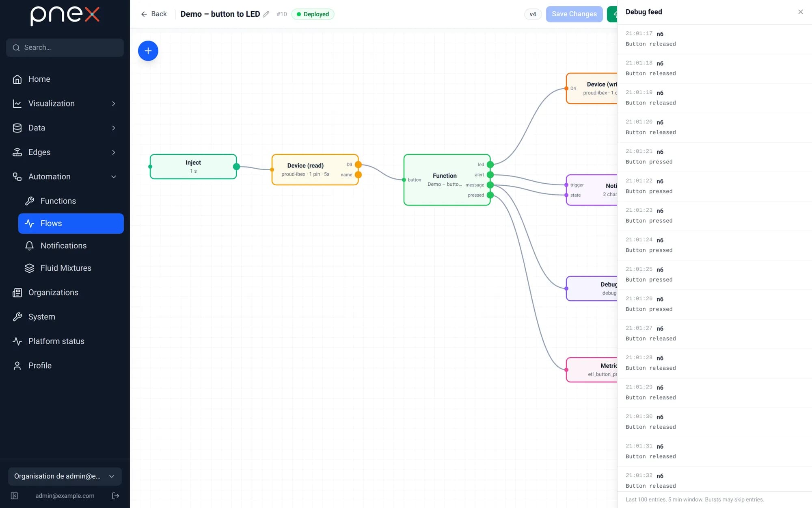Click the Platform status pulse icon
This screenshot has height=508, width=812.
pos(17,341)
